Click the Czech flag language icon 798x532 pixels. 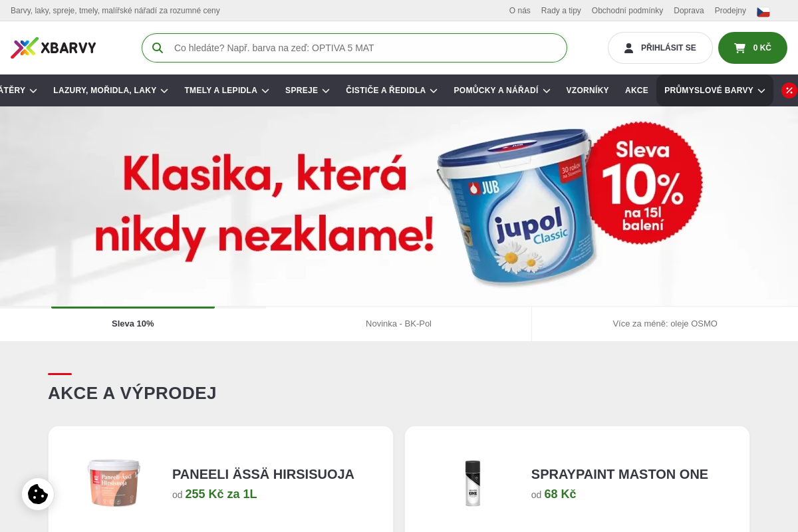[x=763, y=11]
